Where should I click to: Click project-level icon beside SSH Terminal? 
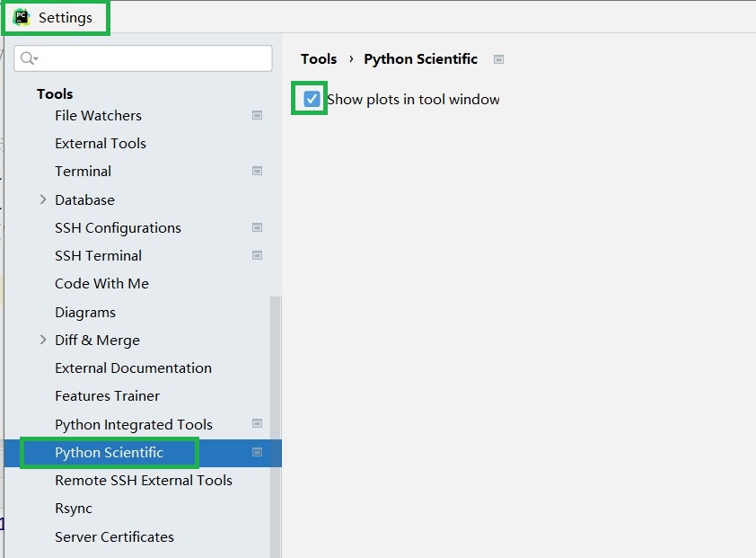257,255
